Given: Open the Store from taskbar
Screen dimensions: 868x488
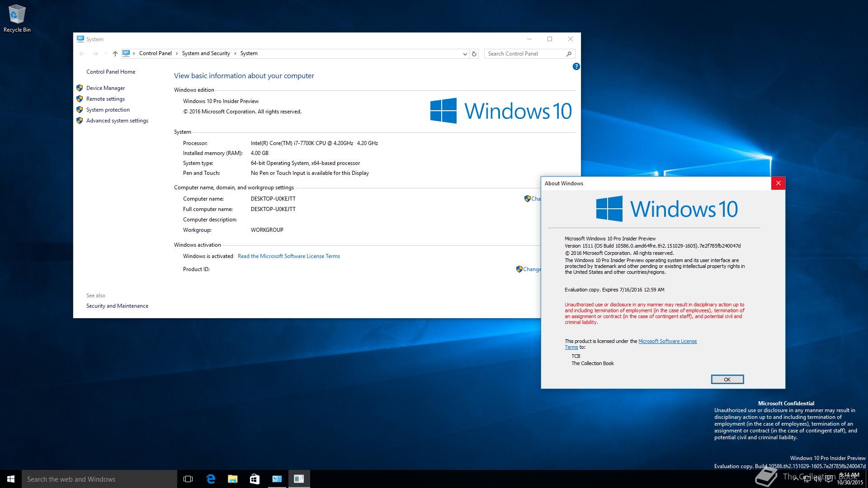Looking at the screenshot, I should 255,479.
